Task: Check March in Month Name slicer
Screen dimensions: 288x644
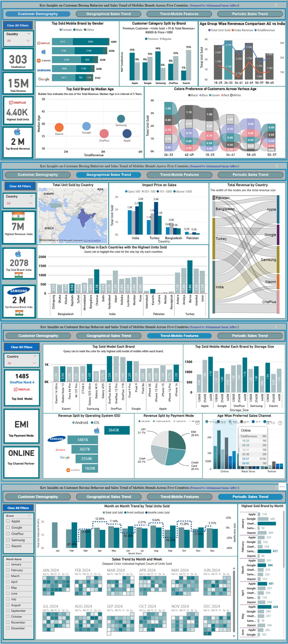Action: [x=8, y=576]
